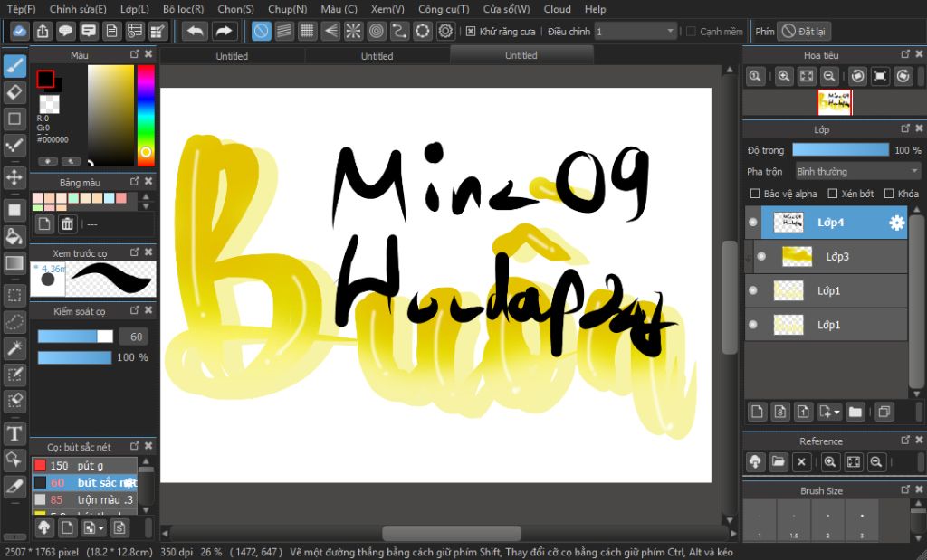This screenshot has width=927, height=560.
Task: Select the Eraser tool in the left toolbar
Action: [14, 93]
